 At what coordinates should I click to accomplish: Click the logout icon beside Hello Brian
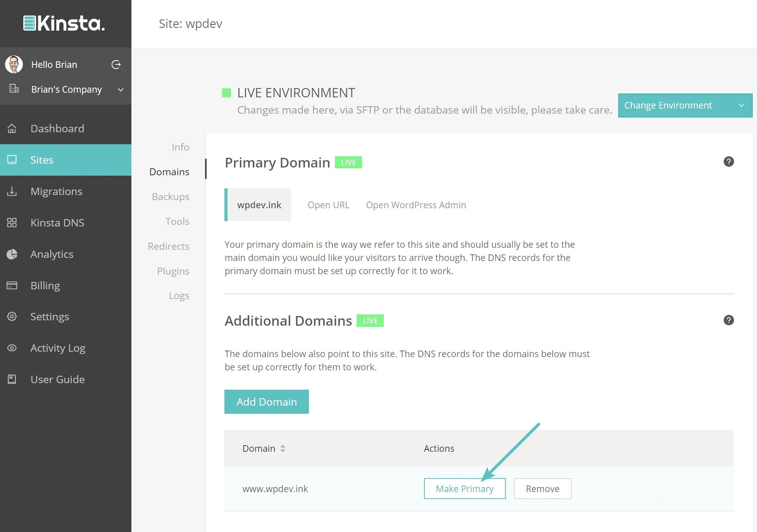coord(116,65)
